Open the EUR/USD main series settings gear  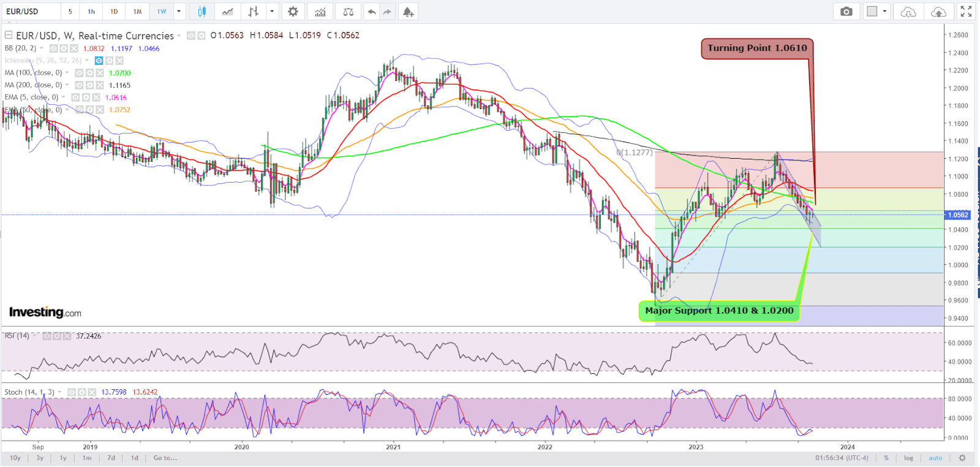[201, 36]
